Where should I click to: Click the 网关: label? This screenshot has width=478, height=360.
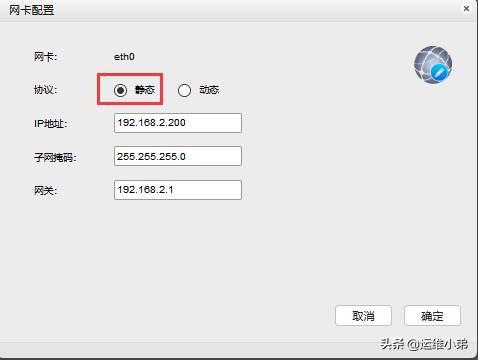(45, 190)
